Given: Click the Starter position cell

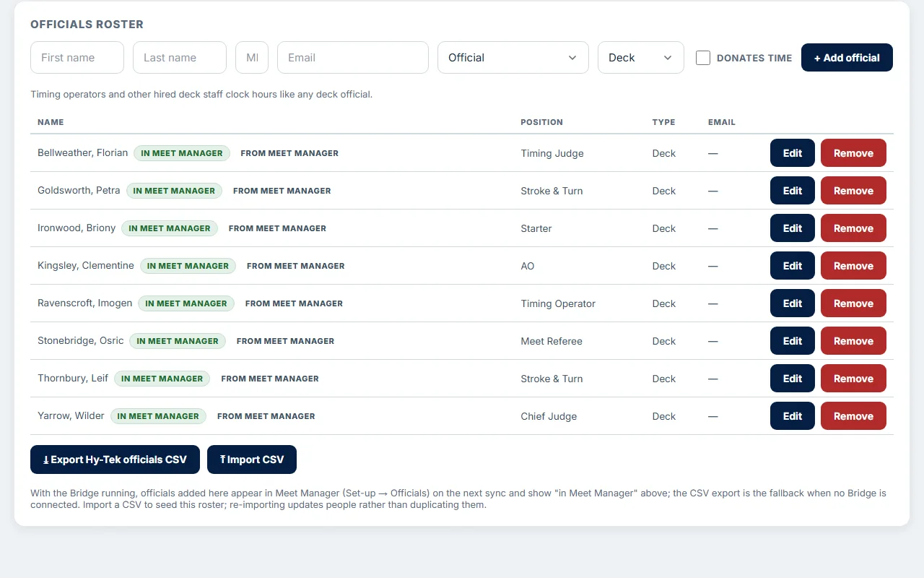Looking at the screenshot, I should [536, 228].
